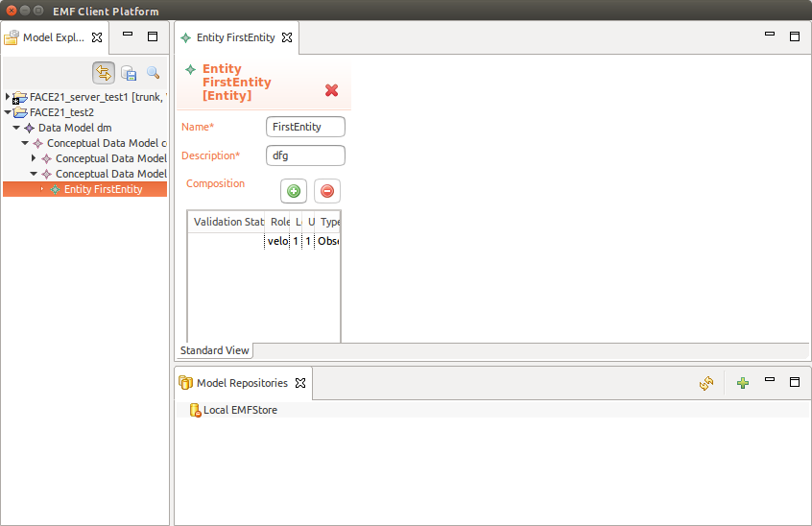
Task: Select the Data Model dm tree item
Action: tap(75, 128)
